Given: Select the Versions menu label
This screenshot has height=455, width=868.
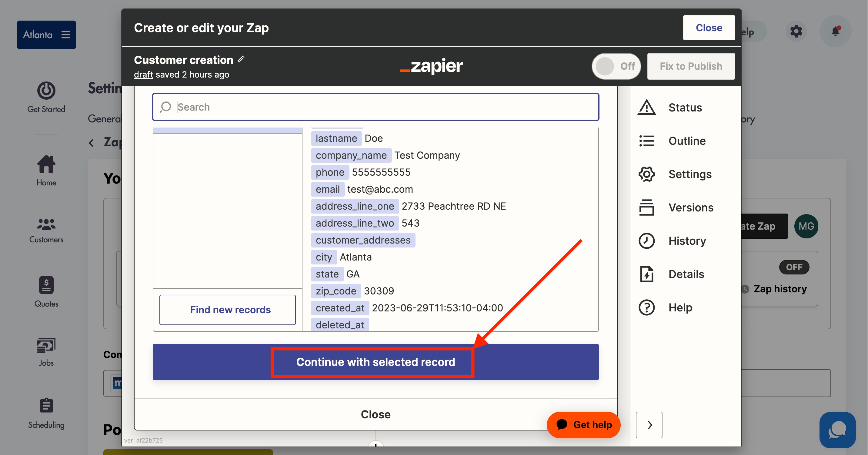Looking at the screenshot, I should coord(691,208).
